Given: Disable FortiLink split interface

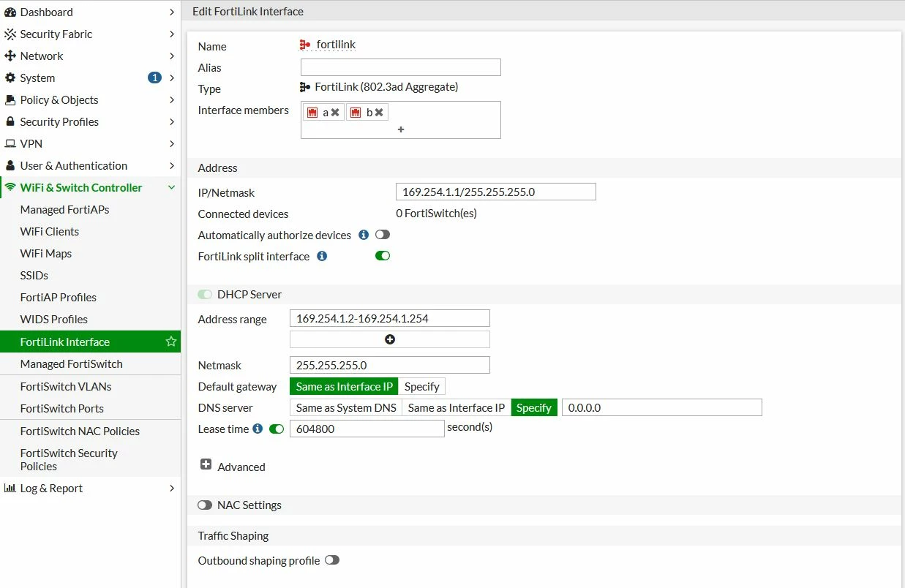Looking at the screenshot, I should click(383, 256).
